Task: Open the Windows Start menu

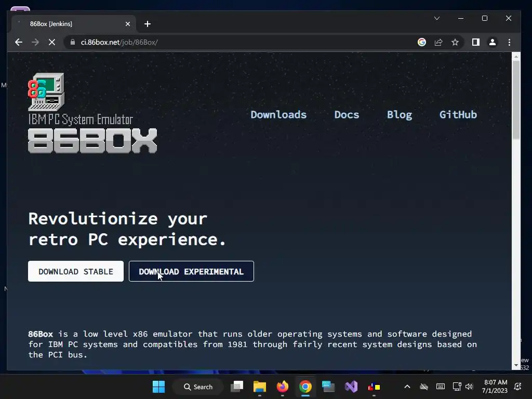Action: click(x=158, y=387)
